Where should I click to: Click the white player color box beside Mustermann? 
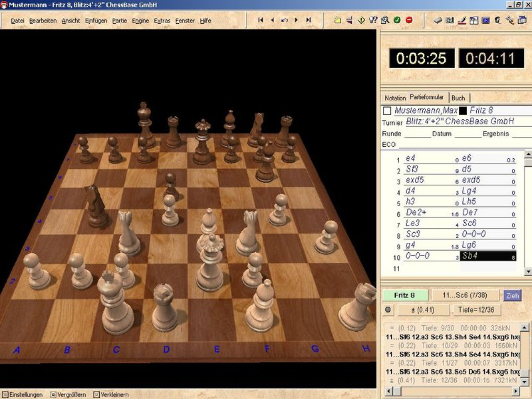[x=387, y=111]
